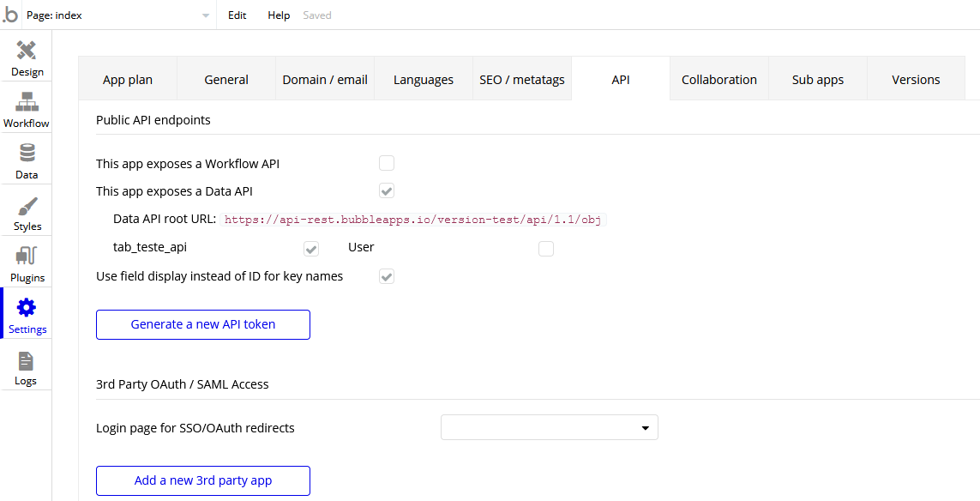
Task: Uncheck the Data API exposure checkbox
Action: point(387,190)
